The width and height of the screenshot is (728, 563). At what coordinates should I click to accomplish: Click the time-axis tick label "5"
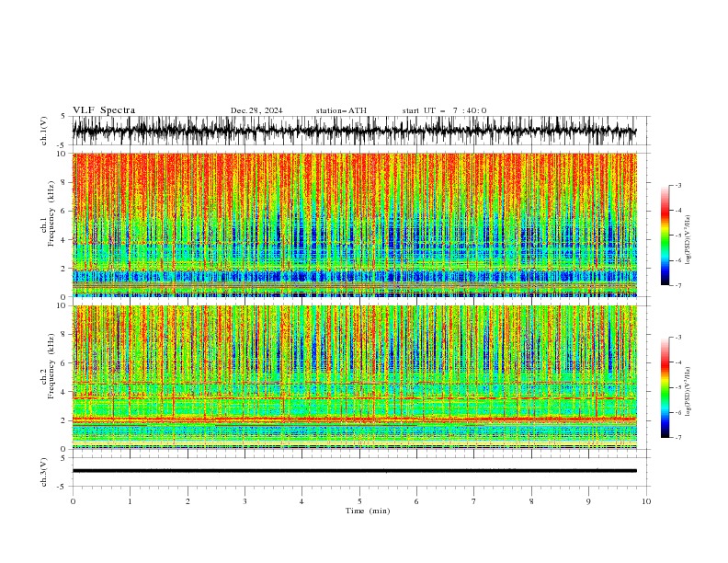pos(359,501)
